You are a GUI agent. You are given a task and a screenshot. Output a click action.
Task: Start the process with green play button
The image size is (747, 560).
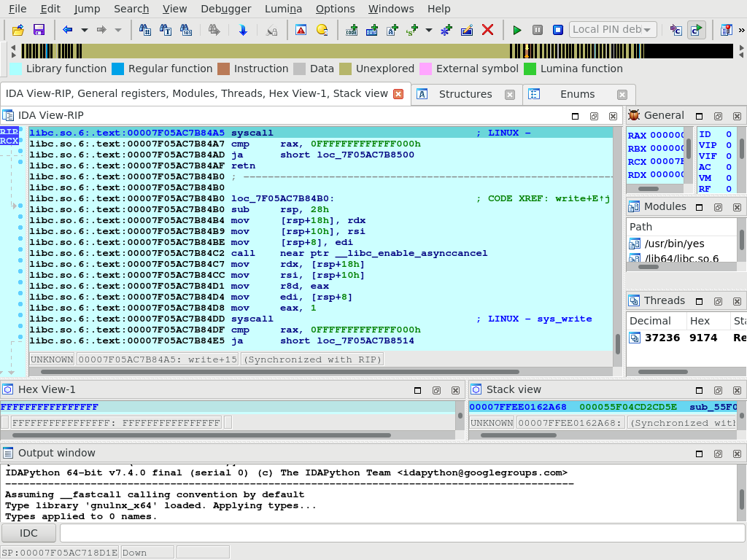coord(517,30)
